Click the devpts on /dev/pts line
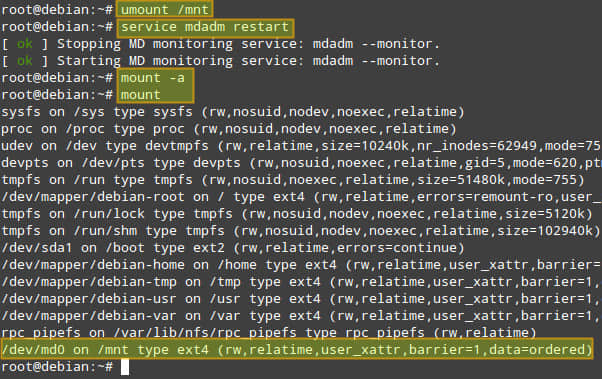Screen dimensions: 602x379 (301, 163)
